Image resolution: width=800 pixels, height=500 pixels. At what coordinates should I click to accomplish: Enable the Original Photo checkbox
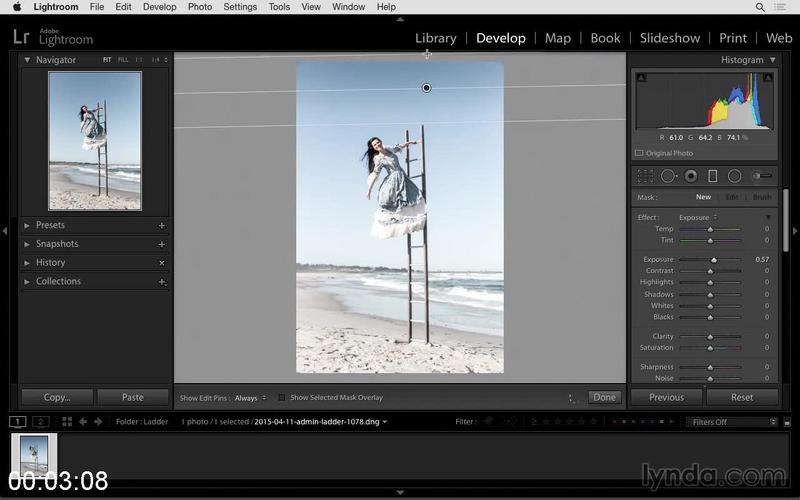(x=639, y=153)
